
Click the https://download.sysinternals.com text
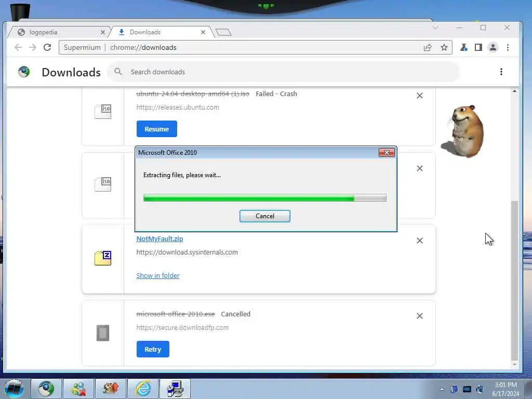pos(187,252)
